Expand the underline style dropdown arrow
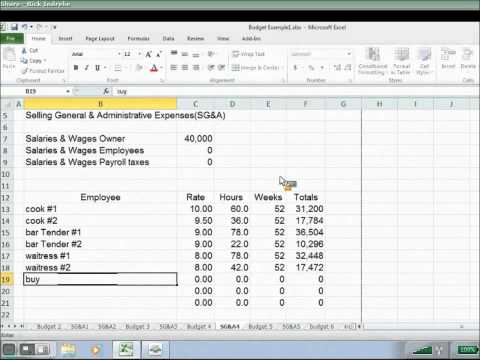 coord(105,68)
